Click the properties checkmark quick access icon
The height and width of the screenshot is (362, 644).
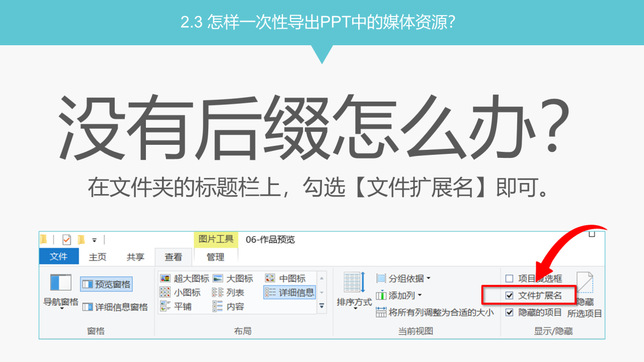(67, 240)
